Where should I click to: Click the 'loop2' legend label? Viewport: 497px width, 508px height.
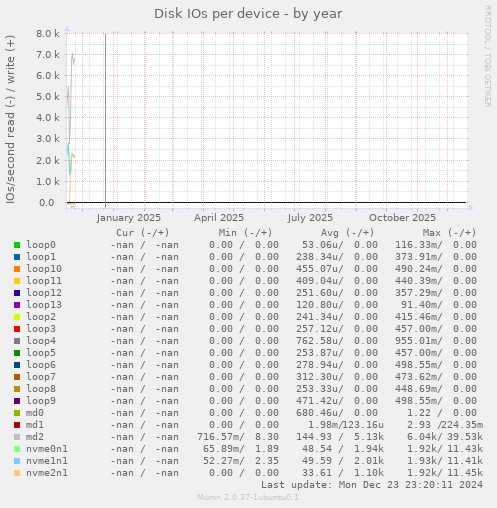(x=41, y=317)
